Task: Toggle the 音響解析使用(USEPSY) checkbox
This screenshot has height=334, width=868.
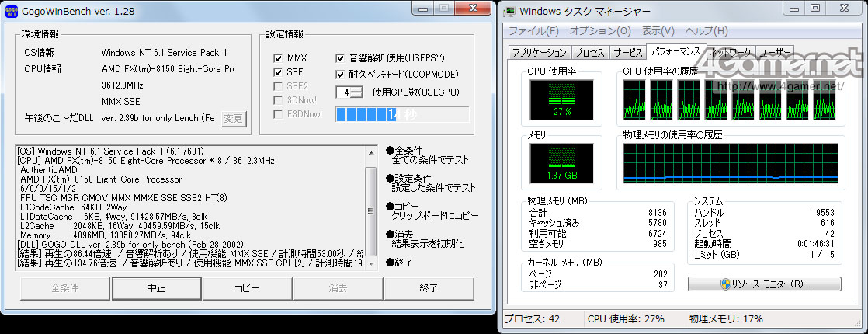Action: 340,58
